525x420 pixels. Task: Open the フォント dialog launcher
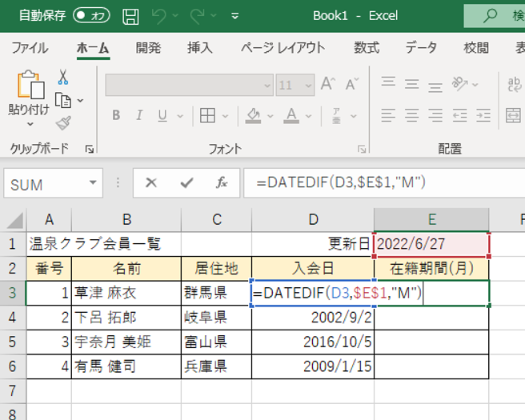tap(362, 149)
